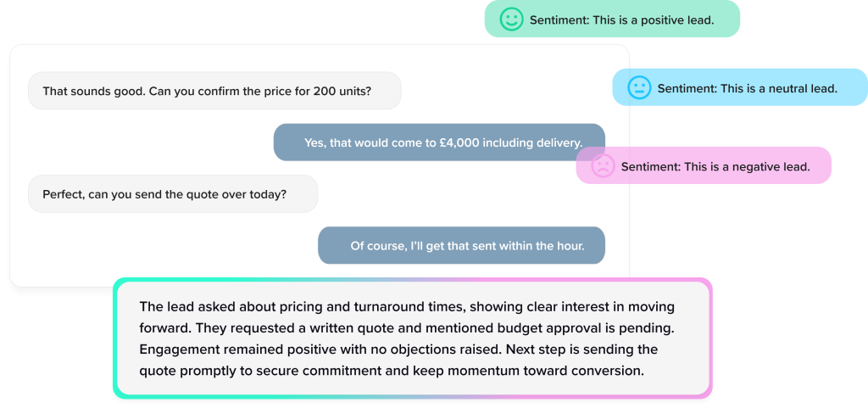The height and width of the screenshot is (408, 868).
Task: Click the 'Of course, I'll get that sent' reply
Action: coord(461,246)
